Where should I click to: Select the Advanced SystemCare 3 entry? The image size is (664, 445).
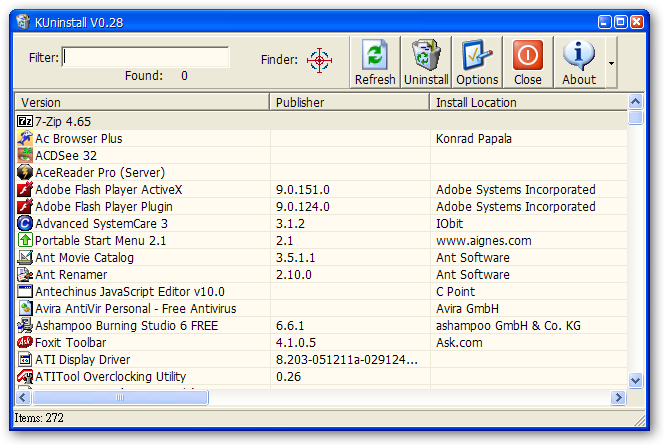[102, 223]
